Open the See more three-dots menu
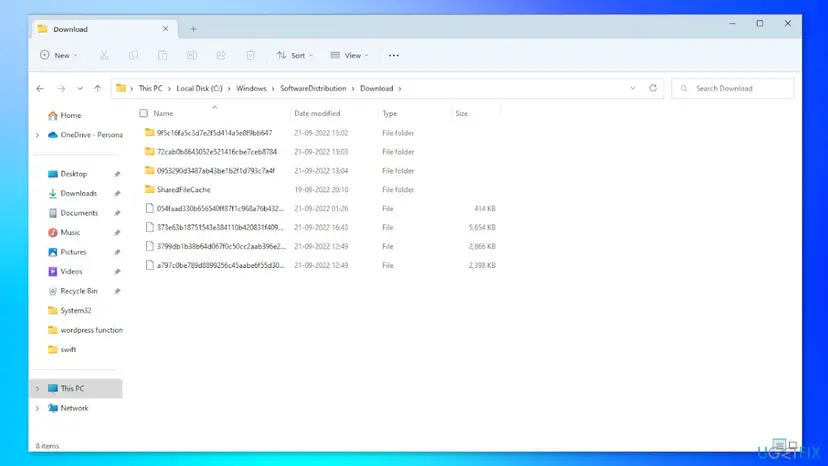This screenshot has width=828, height=466. coord(393,55)
